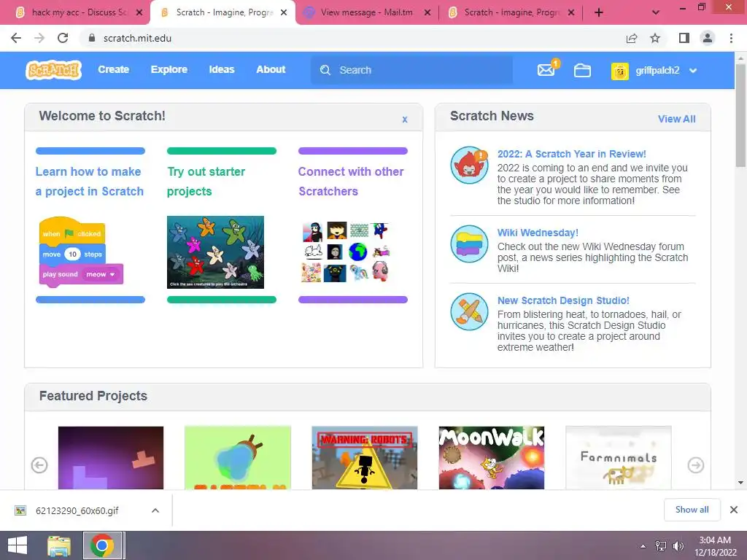Open the Chrome profile icon
Viewport: 747px width, 560px height.
coord(708,38)
